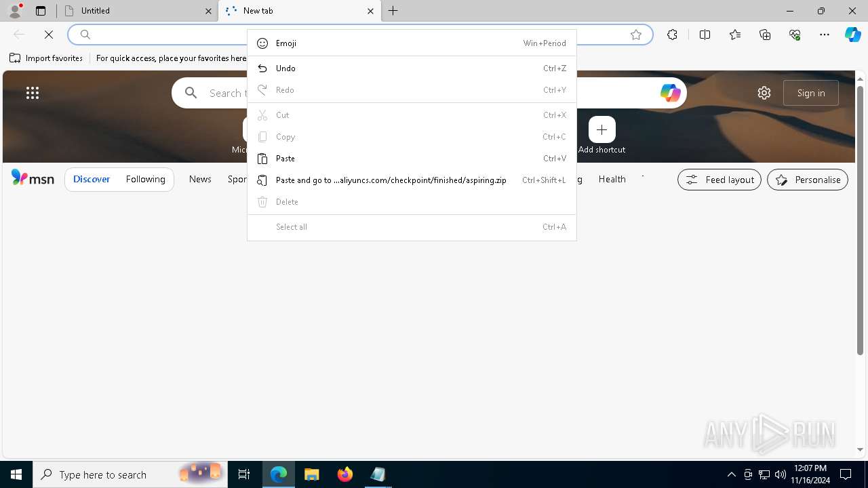Click Select all in context menu

[x=412, y=227]
